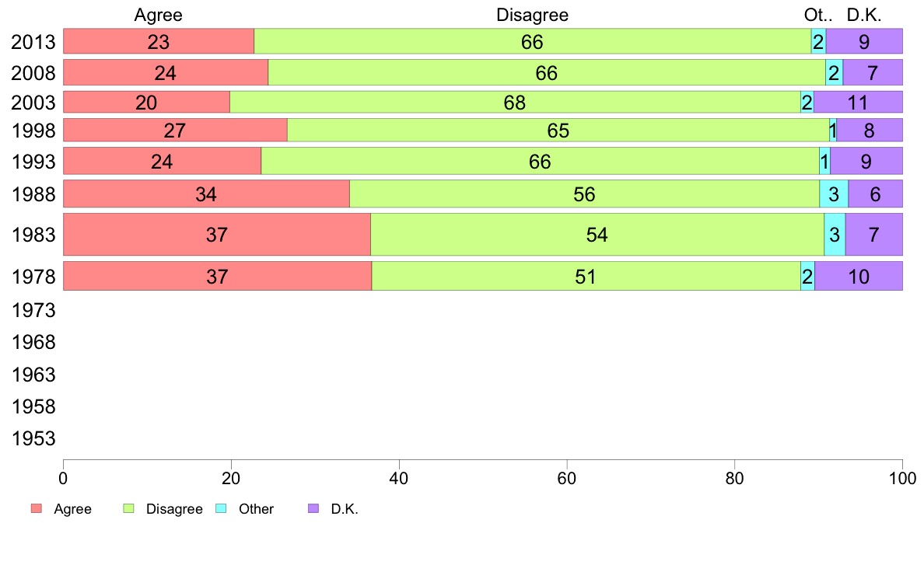
Task: Click the 1973 year axis label
Action: 35,311
